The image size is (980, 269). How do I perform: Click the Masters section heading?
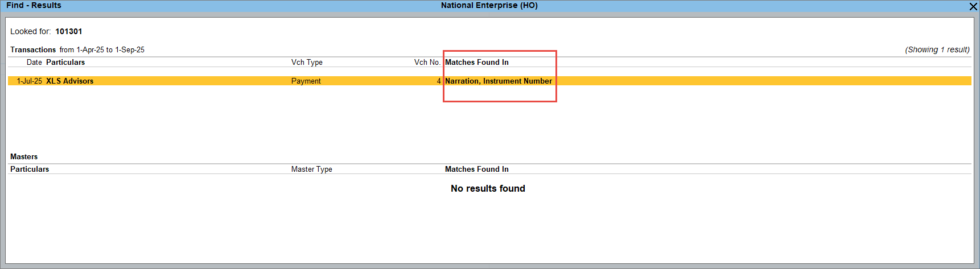(24, 157)
